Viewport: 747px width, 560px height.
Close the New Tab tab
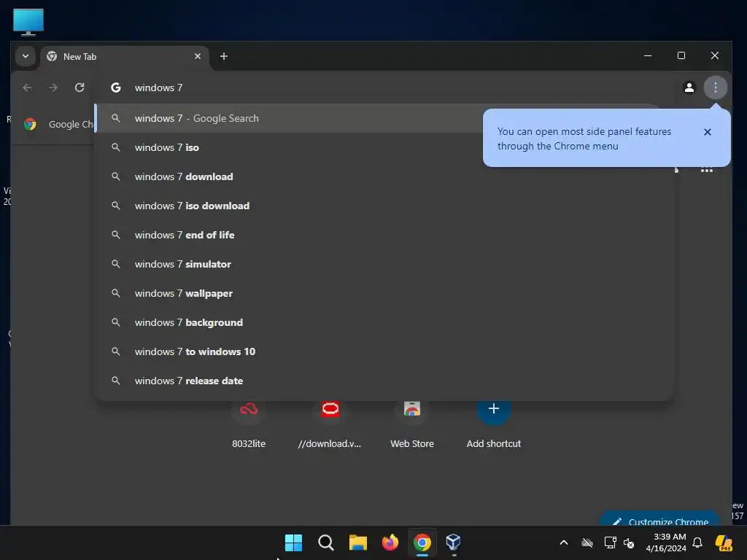198,56
